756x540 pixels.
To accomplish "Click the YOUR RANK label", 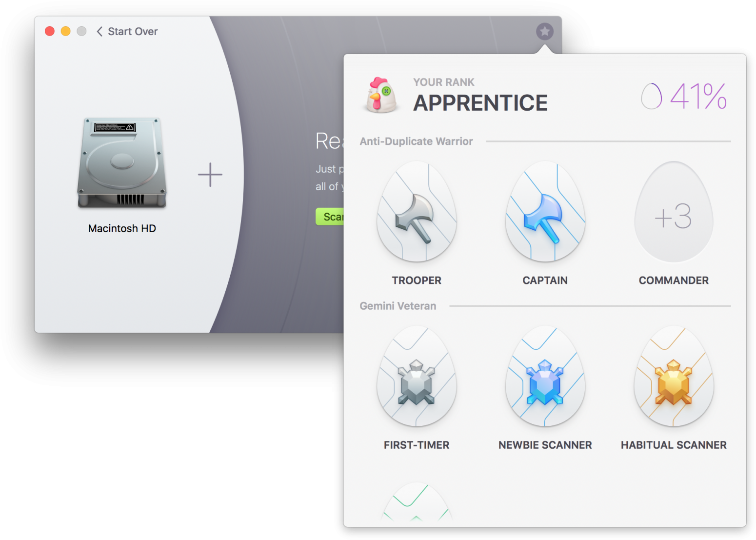I will (444, 82).
